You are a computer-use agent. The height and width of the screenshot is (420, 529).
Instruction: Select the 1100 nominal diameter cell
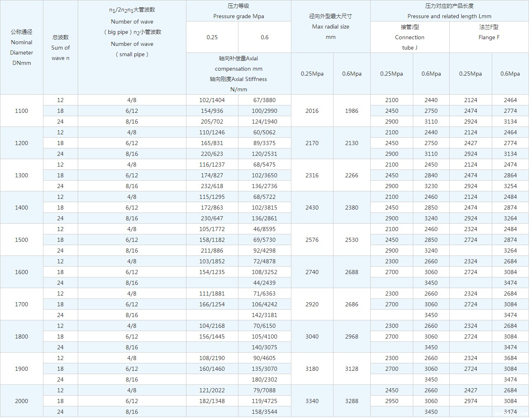click(x=21, y=111)
